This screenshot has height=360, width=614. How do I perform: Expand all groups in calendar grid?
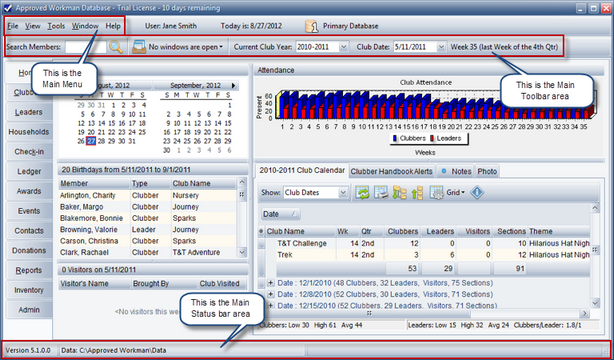399,193
